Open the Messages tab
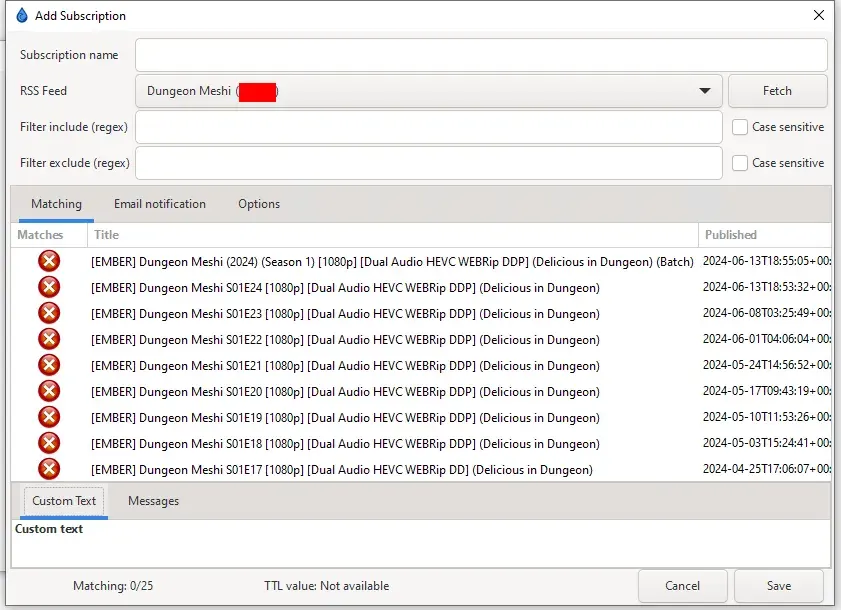The width and height of the screenshot is (841, 610). pos(153,501)
